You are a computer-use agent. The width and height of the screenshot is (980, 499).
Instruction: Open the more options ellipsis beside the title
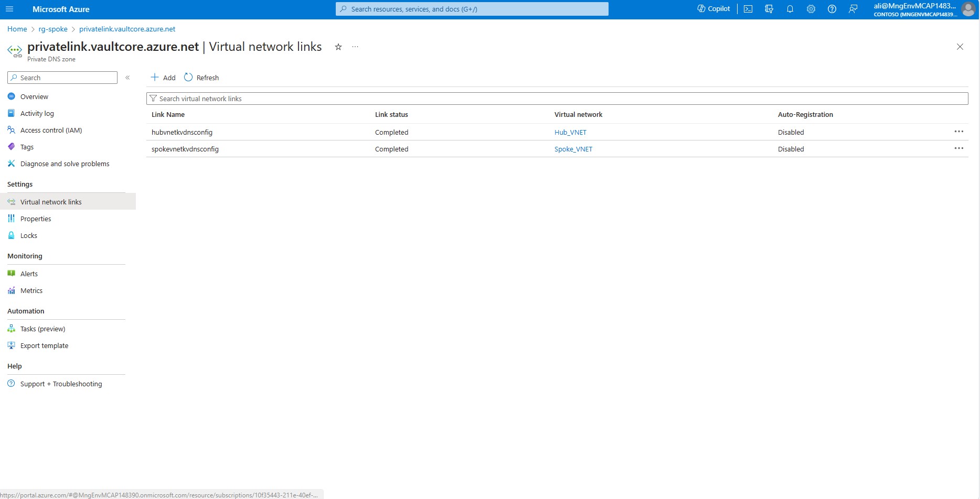click(355, 47)
